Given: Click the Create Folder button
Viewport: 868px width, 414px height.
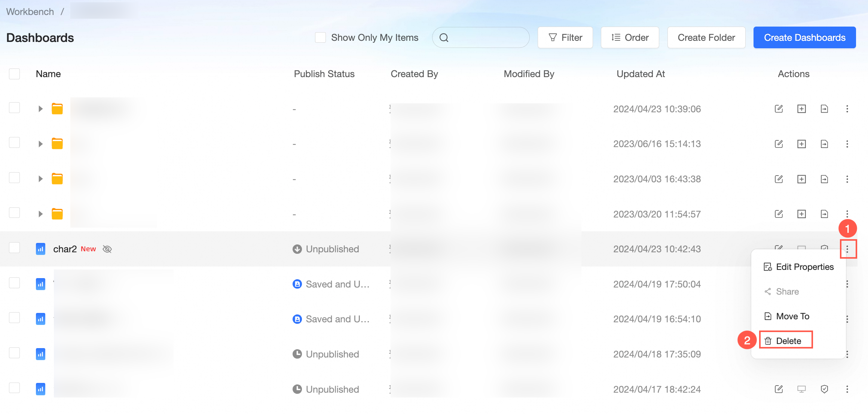Looking at the screenshot, I should (x=706, y=37).
